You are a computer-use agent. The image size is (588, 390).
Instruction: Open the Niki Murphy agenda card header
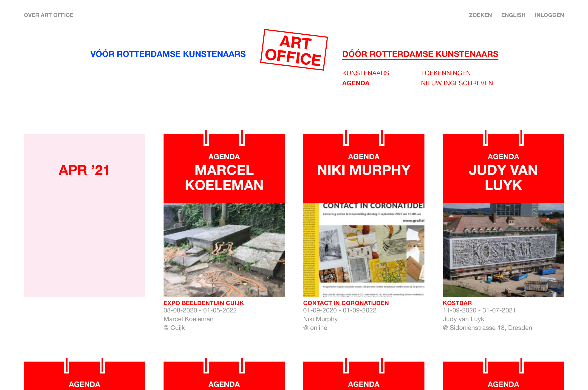coord(364,168)
